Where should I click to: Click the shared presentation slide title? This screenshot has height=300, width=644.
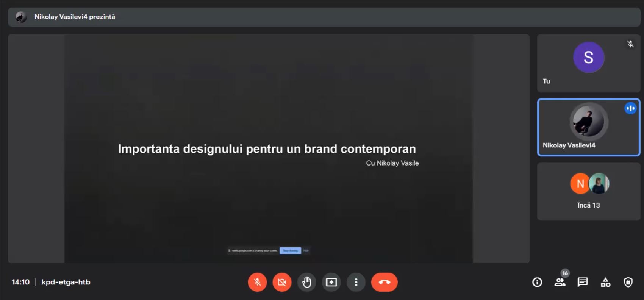(267, 149)
